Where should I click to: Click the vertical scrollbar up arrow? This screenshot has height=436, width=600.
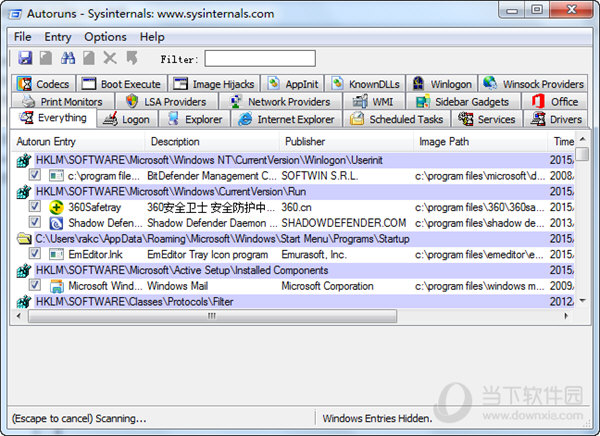[x=582, y=139]
